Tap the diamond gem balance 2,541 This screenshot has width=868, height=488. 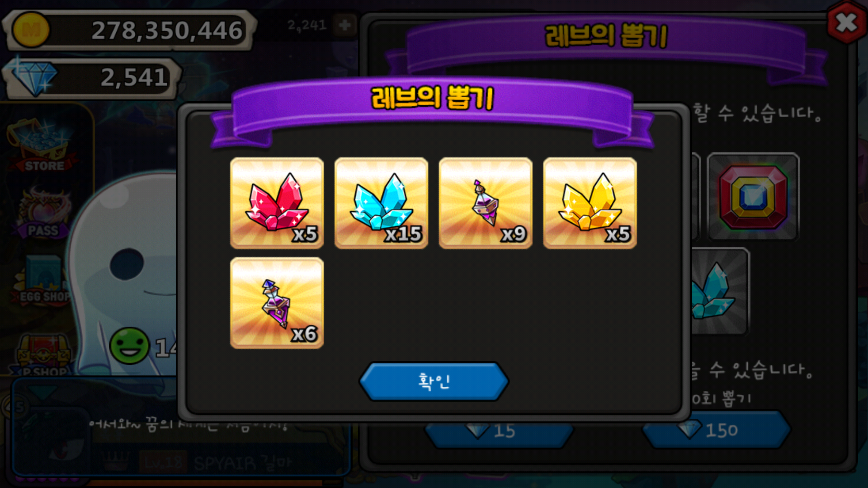[x=91, y=78]
